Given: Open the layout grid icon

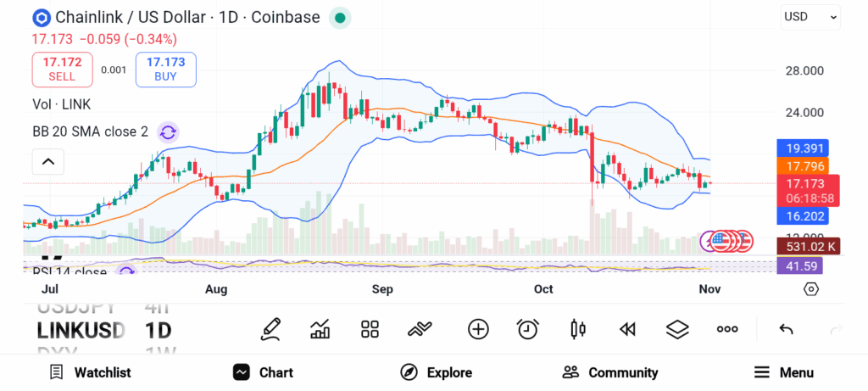Looking at the screenshot, I should (370, 329).
